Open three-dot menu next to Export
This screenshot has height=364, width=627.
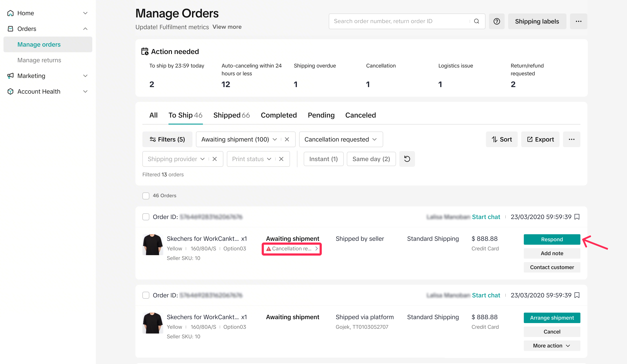[571, 139]
